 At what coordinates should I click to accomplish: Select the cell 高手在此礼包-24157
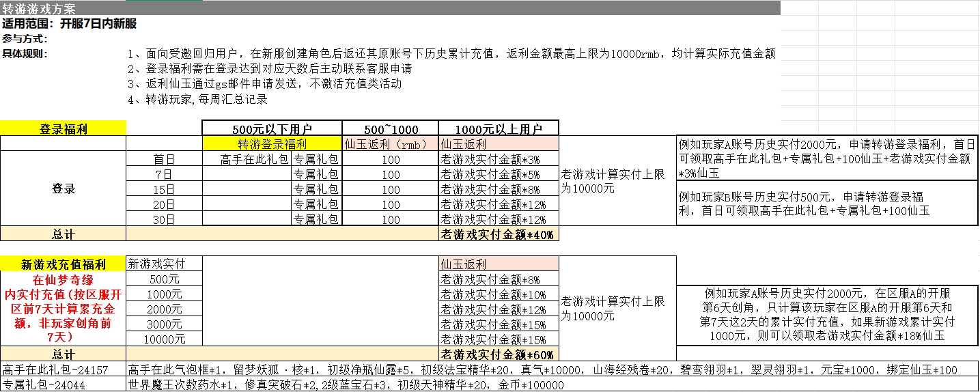(64, 369)
